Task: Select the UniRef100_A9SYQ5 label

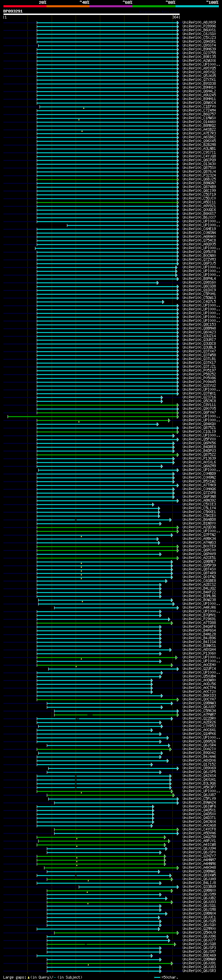Action: [x=199, y=68]
